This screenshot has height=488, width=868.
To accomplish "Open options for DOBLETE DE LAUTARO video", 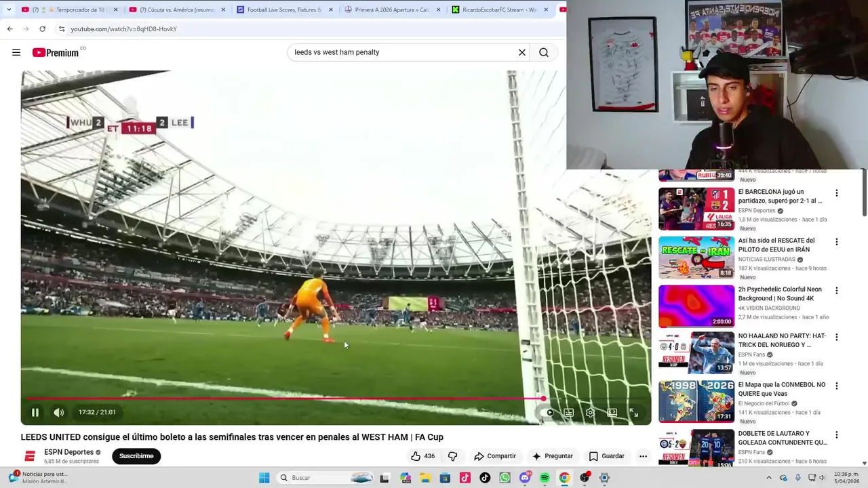I will 836,434.
